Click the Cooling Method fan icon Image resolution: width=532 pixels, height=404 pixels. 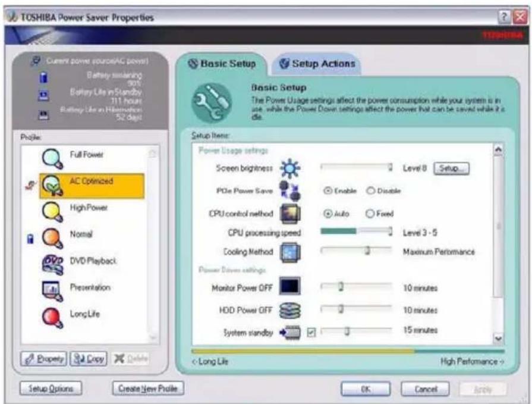pos(289,252)
